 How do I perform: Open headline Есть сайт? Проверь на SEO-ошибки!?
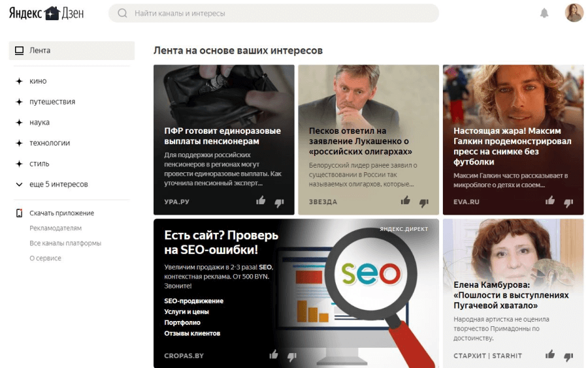coord(221,242)
